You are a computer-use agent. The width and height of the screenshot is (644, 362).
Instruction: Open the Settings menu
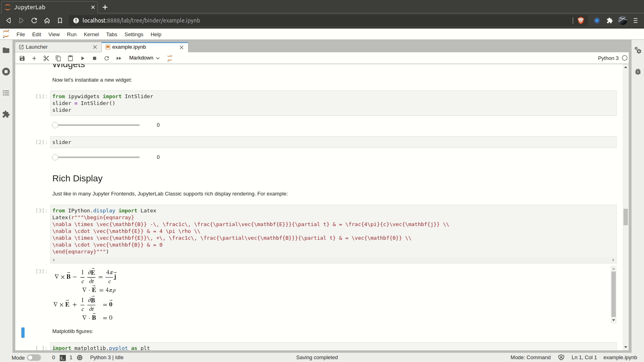[134, 35]
